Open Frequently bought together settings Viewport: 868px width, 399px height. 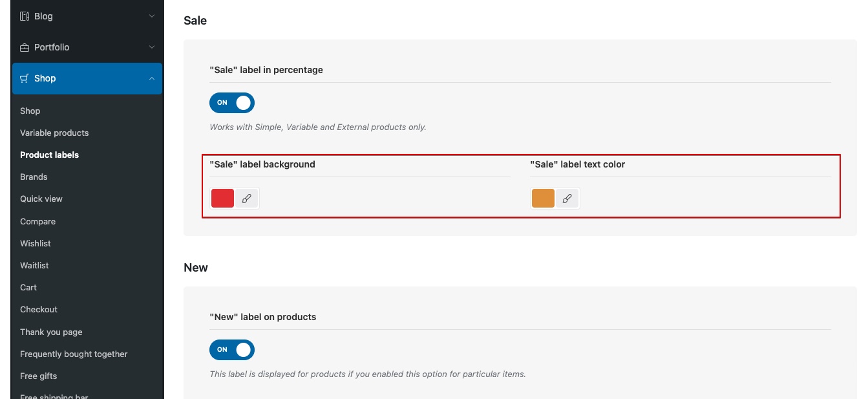[74, 354]
